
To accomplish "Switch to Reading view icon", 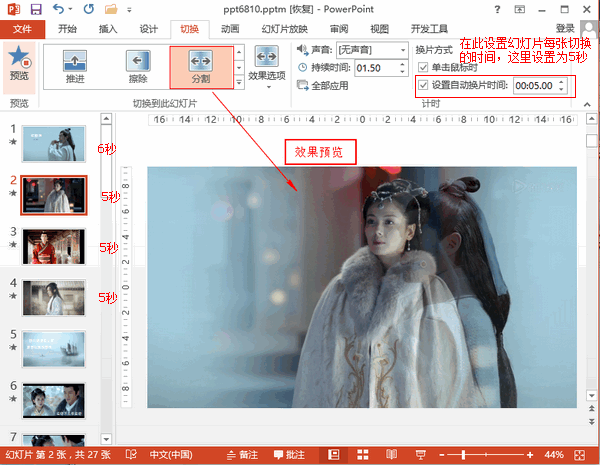I will point(391,455).
